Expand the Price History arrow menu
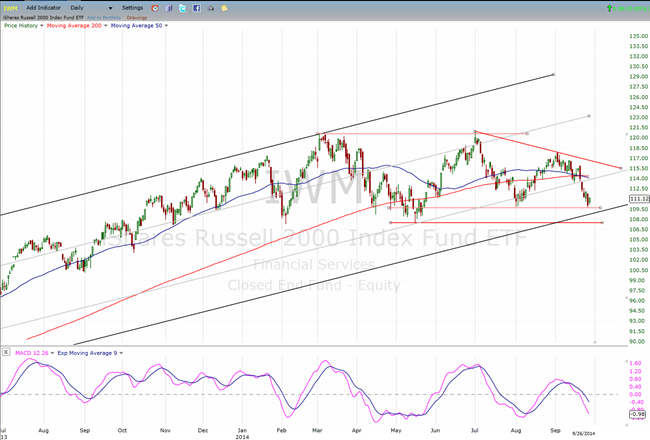650x440 pixels. click(x=41, y=26)
